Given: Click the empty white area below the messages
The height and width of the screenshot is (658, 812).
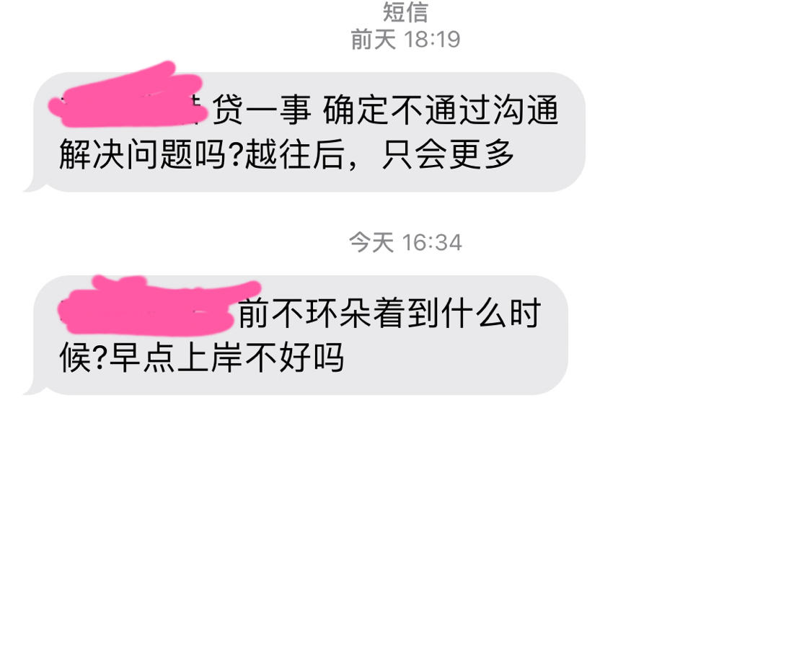Looking at the screenshot, I should (x=405, y=523).
